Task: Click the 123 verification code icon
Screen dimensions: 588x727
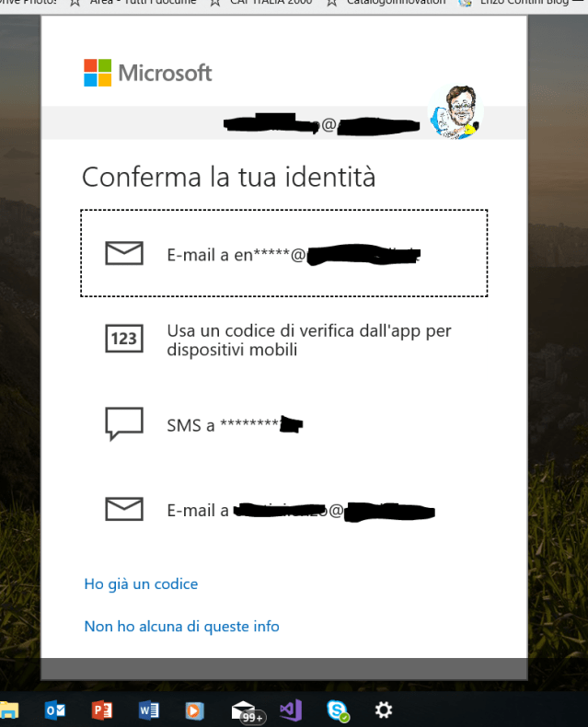Action: pyautogui.click(x=124, y=339)
